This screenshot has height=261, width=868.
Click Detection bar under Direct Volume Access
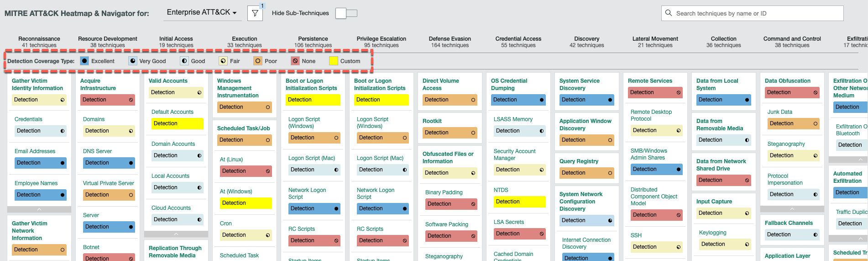tap(450, 100)
